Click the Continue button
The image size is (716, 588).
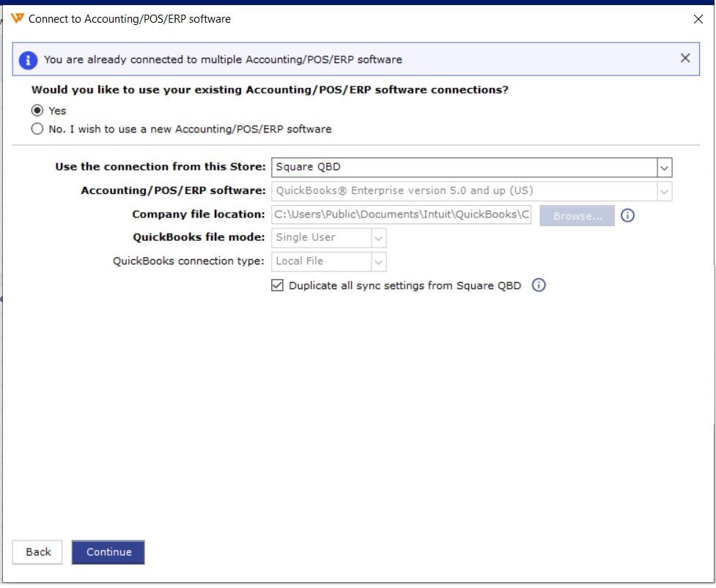(x=108, y=552)
